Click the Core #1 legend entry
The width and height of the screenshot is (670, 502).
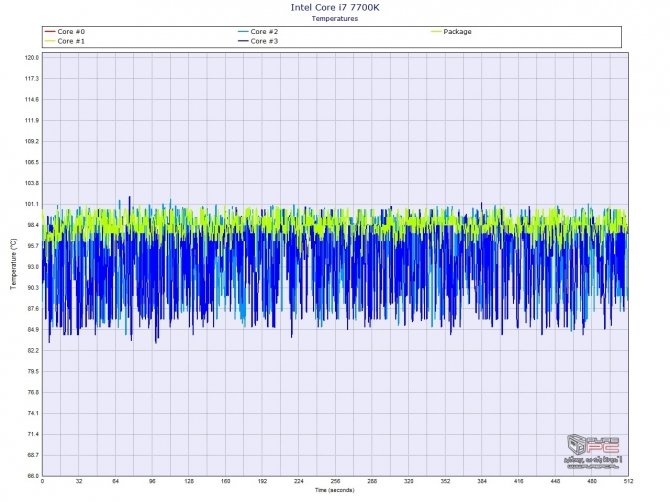click(65, 41)
